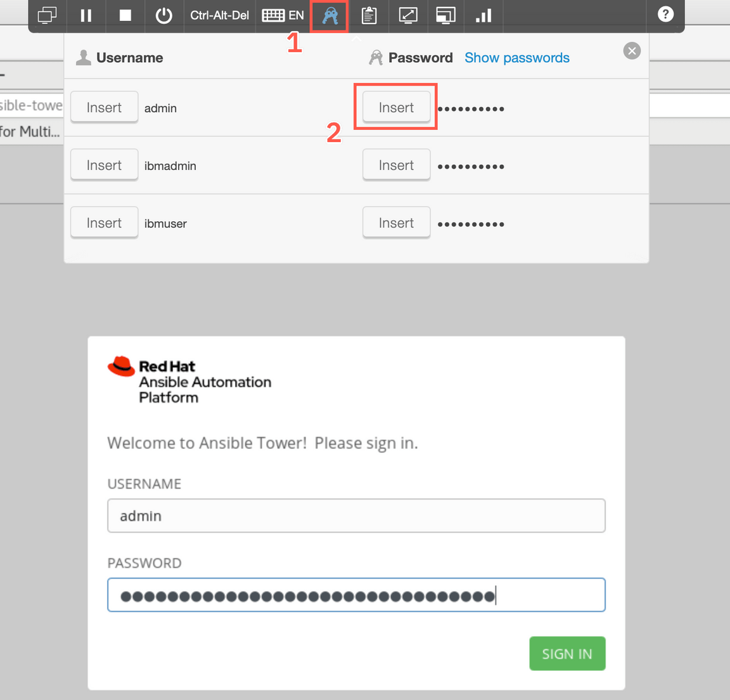This screenshot has height=700, width=730.
Task: Click the 'ibmadmin' username text
Action: [170, 165]
